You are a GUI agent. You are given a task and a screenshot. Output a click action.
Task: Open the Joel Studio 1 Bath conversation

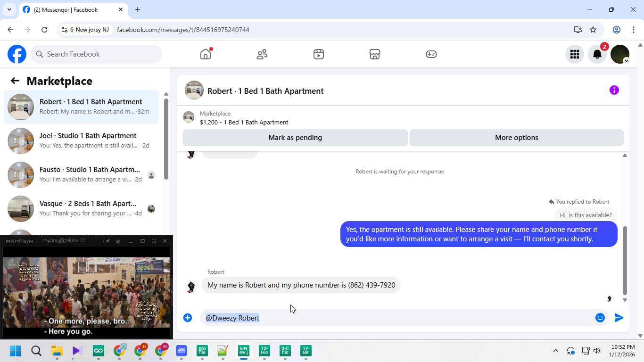pos(82,141)
